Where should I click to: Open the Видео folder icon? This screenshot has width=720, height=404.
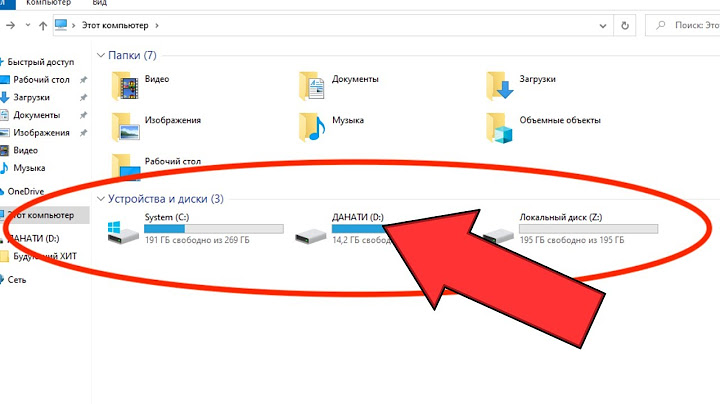[x=125, y=86]
